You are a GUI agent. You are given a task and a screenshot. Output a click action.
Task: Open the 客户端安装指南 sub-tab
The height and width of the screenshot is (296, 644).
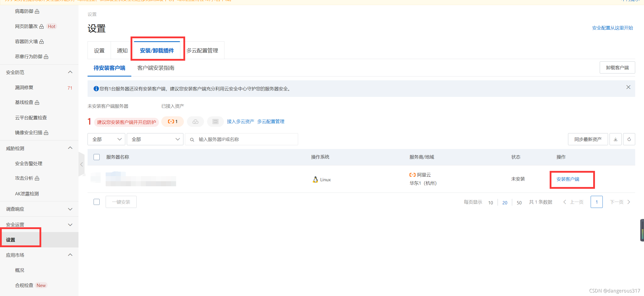tap(156, 68)
